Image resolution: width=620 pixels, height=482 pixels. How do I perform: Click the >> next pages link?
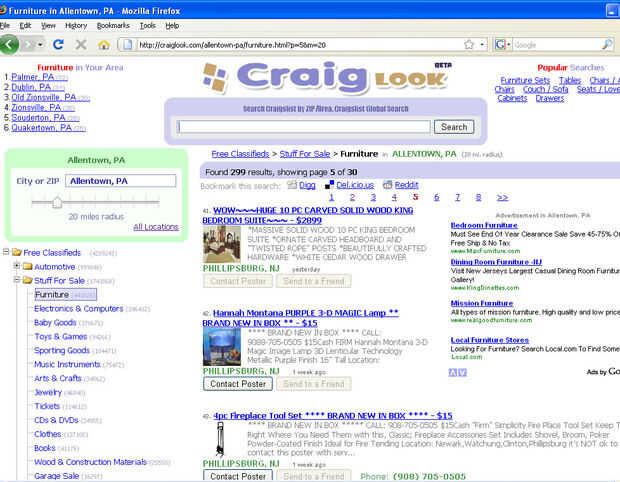(x=502, y=197)
